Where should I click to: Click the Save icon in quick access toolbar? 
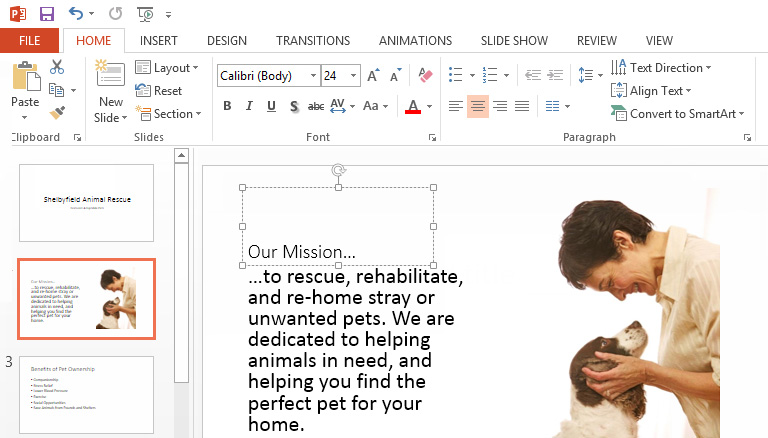(47, 13)
